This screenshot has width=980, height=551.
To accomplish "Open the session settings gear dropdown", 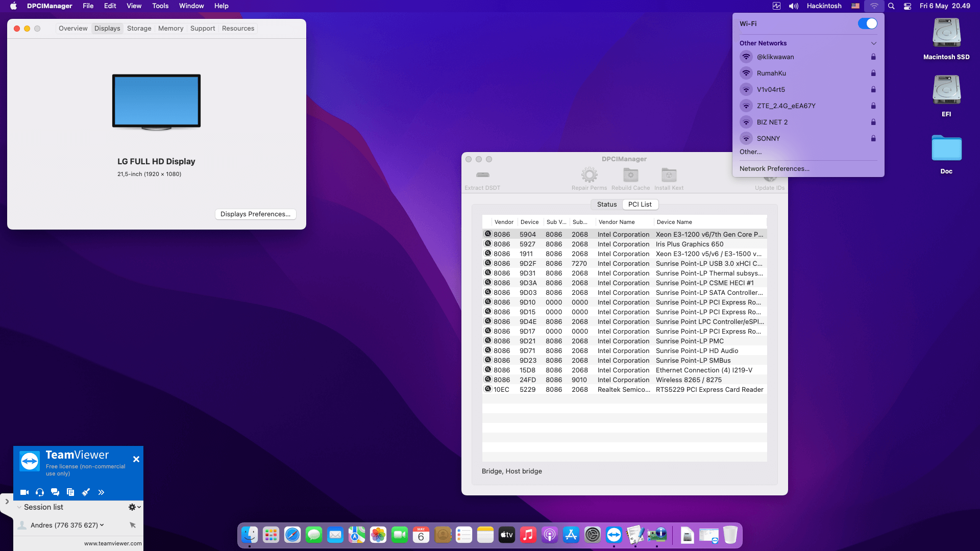I will point(134,507).
